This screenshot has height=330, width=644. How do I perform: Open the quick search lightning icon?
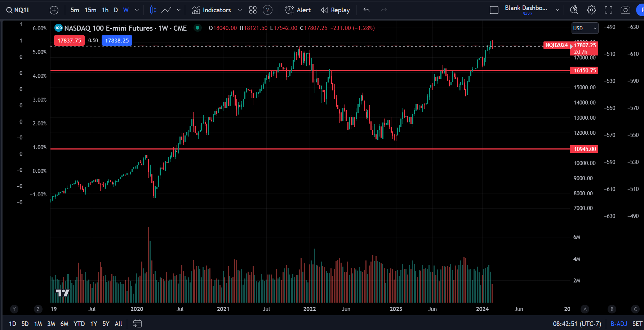tap(574, 10)
